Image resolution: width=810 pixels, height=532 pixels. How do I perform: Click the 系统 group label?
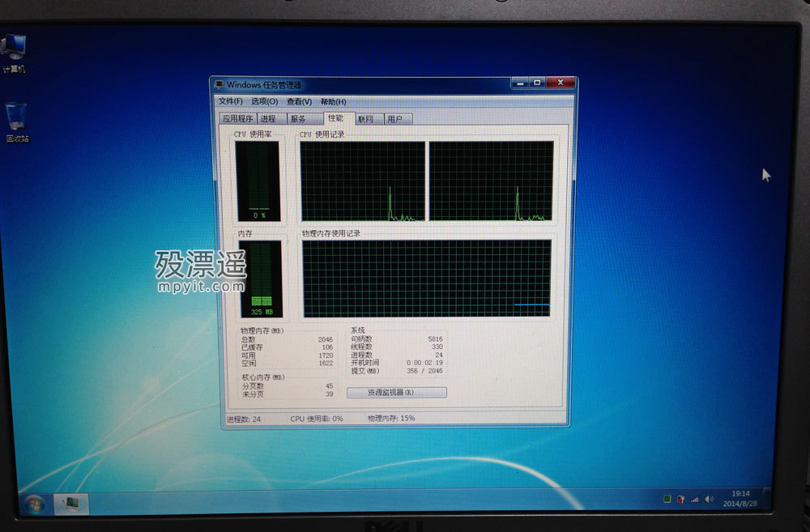[x=358, y=330]
